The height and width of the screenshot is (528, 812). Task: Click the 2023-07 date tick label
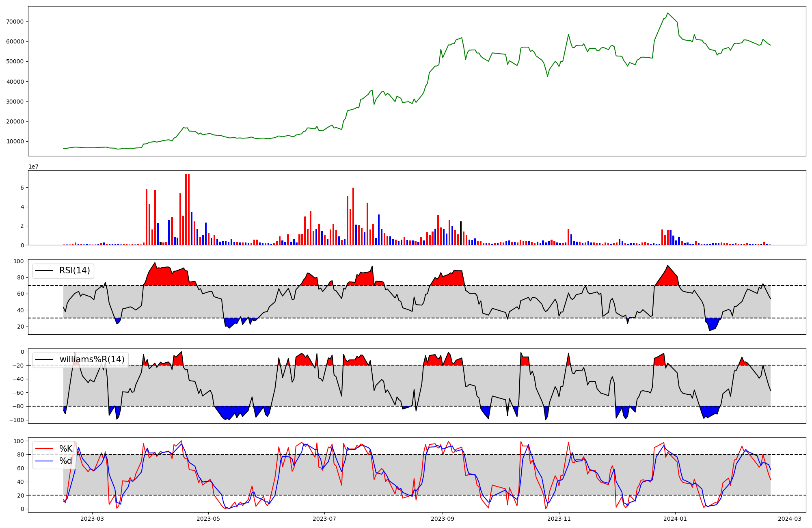(x=324, y=519)
